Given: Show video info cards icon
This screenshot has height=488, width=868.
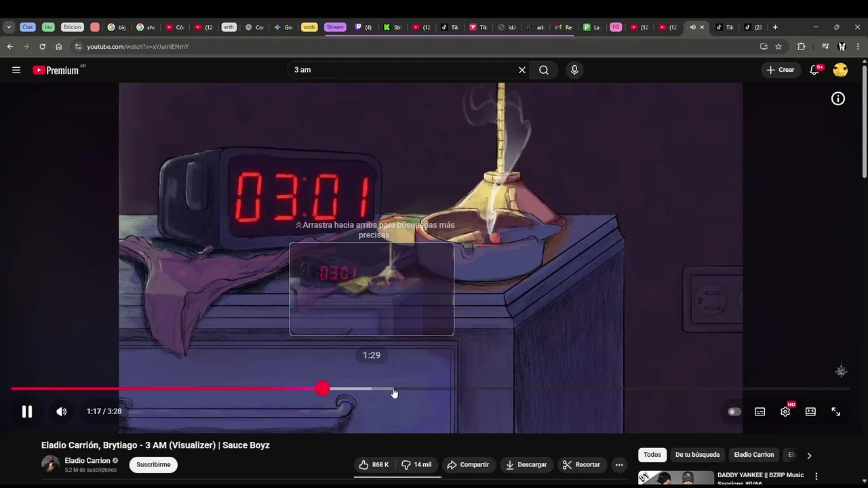Looking at the screenshot, I should (x=838, y=99).
